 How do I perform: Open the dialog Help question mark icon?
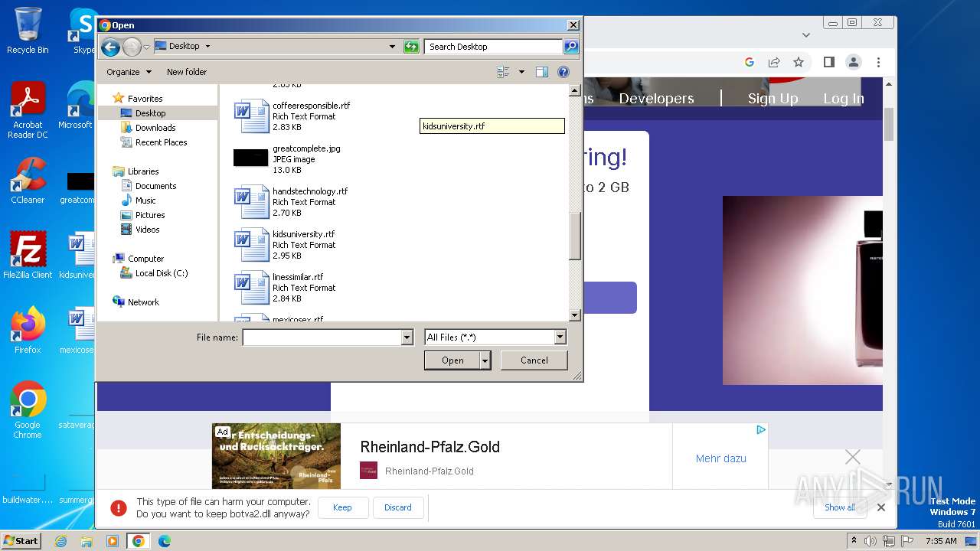563,72
